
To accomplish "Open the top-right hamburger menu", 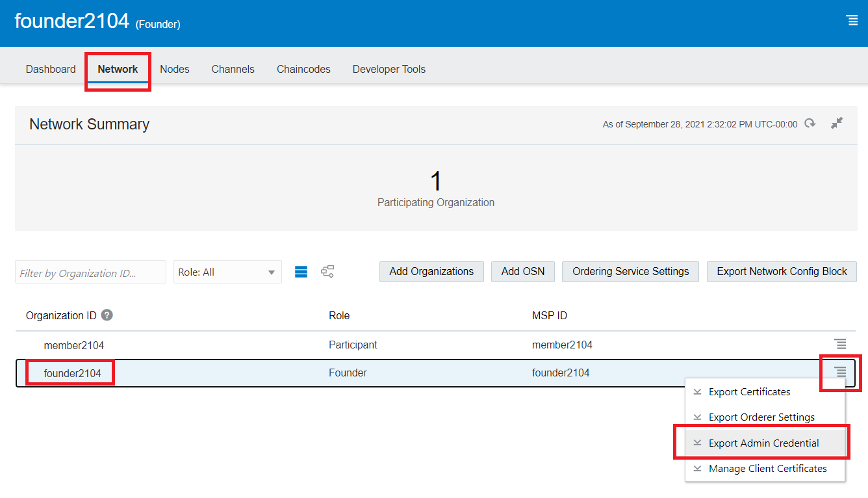I will click(x=852, y=21).
